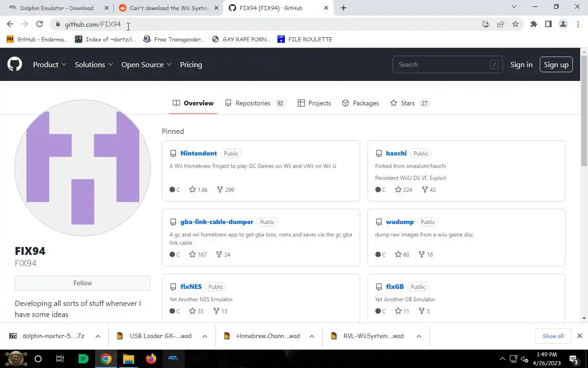588x368 pixels.
Task: Show all downloads
Action: click(x=553, y=336)
